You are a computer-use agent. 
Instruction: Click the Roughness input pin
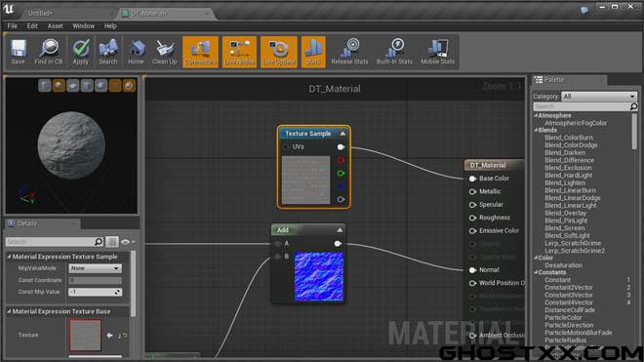[x=472, y=218]
